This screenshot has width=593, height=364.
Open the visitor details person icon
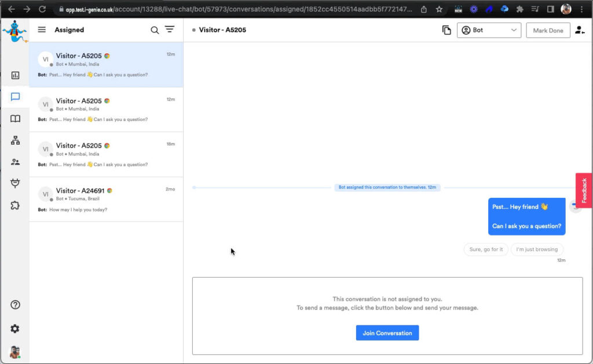coord(580,30)
